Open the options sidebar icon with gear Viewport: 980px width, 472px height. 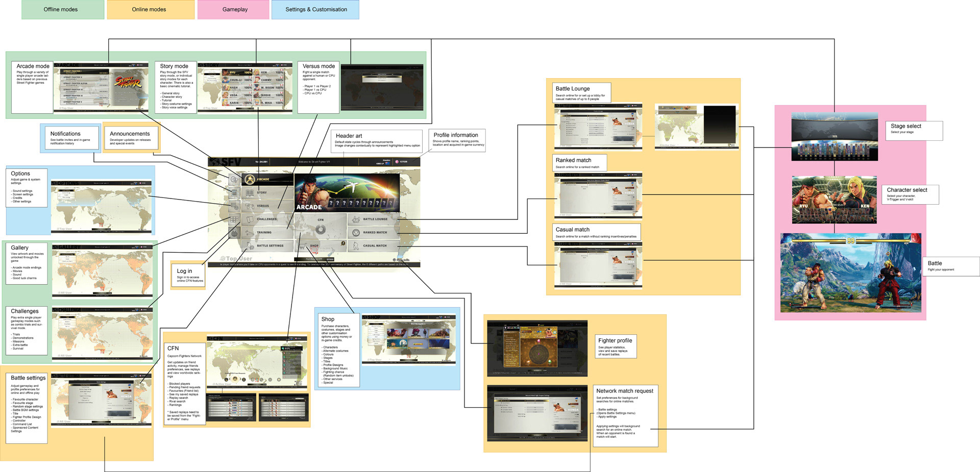tap(234, 206)
